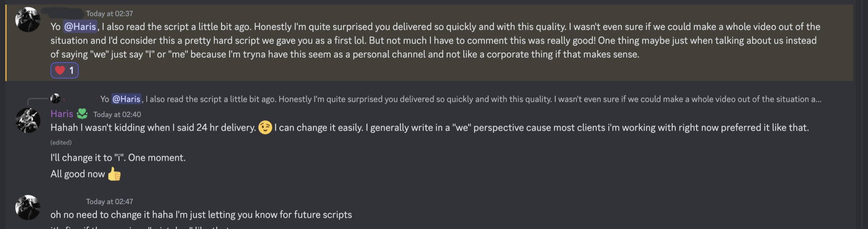This screenshot has width=868, height=229.
Task: Click the @Haris mention in the highlighted message
Action: (x=80, y=27)
